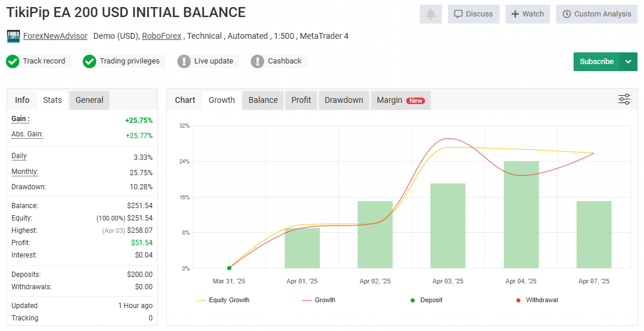Open Custom Analysis
This screenshot has height=331, width=644.
pos(596,14)
